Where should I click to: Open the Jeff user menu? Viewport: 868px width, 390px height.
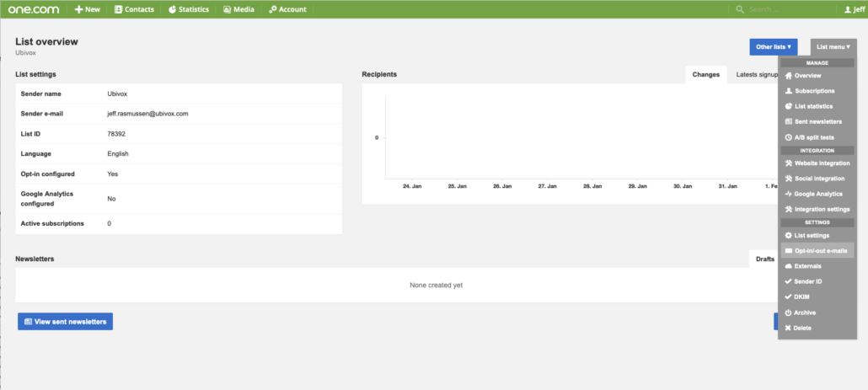tap(855, 9)
